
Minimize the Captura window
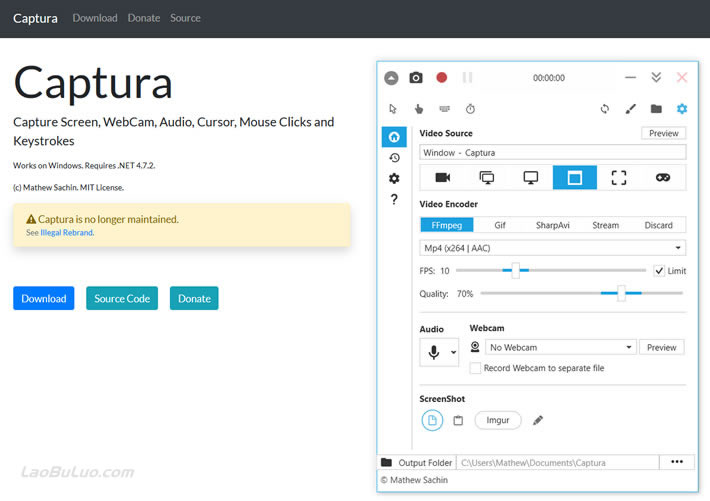[630, 77]
